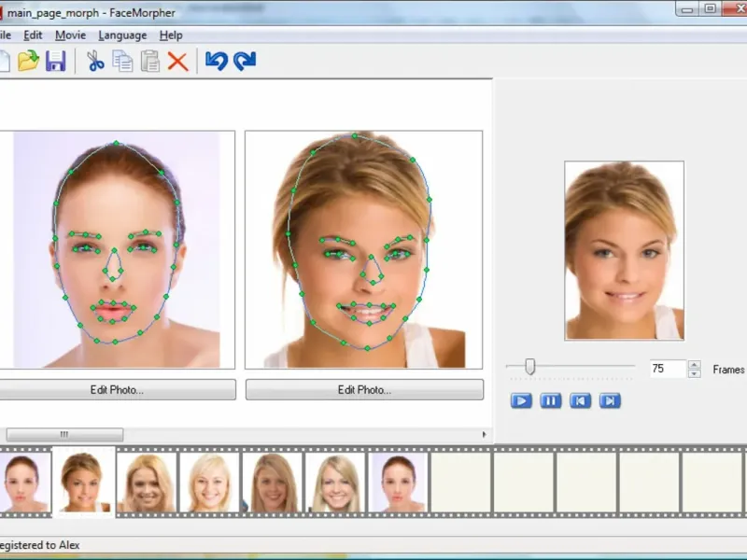Cut selection with the scissors icon

[x=95, y=62]
